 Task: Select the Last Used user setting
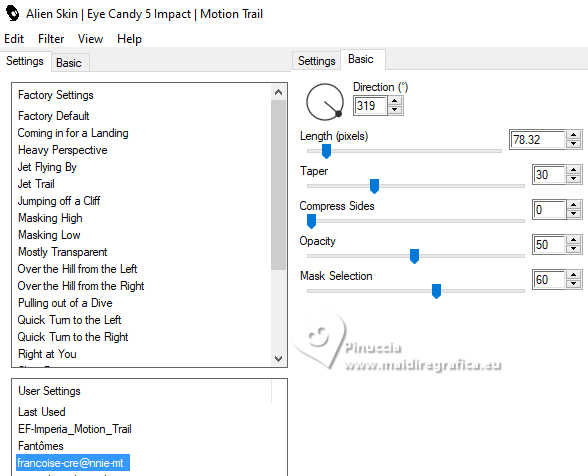pyautogui.click(x=42, y=412)
